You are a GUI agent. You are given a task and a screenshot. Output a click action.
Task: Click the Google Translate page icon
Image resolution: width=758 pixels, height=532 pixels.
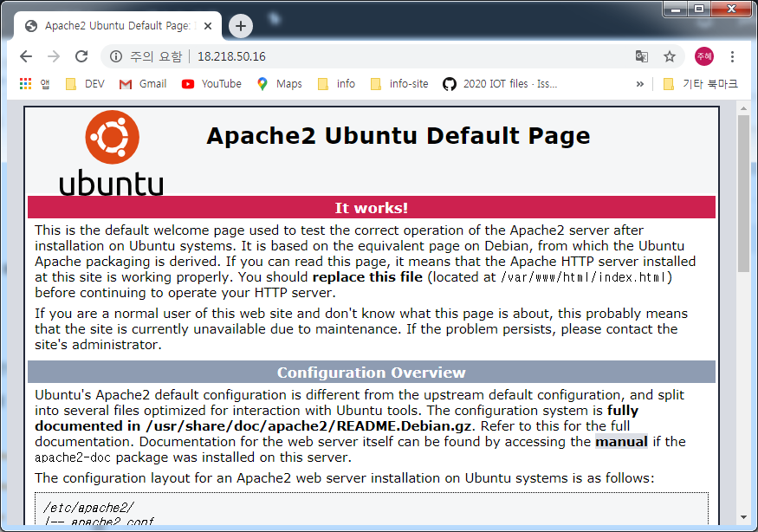642,56
